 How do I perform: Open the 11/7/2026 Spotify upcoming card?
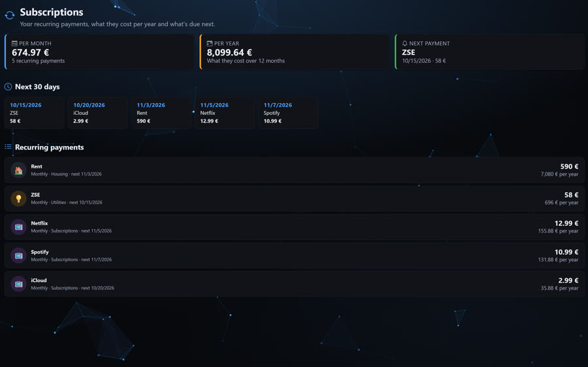pyautogui.click(x=288, y=113)
